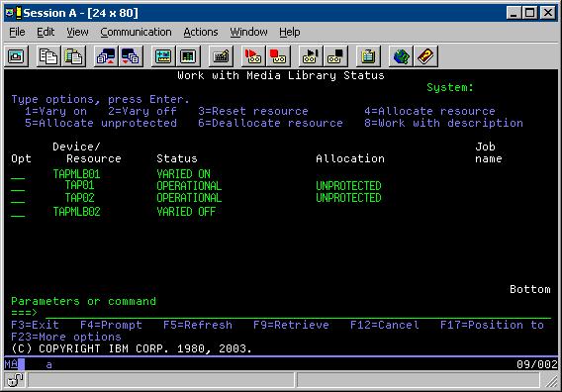Open the Display setup toolbar icon
Viewport: 562px width, 392px height.
[x=163, y=56]
